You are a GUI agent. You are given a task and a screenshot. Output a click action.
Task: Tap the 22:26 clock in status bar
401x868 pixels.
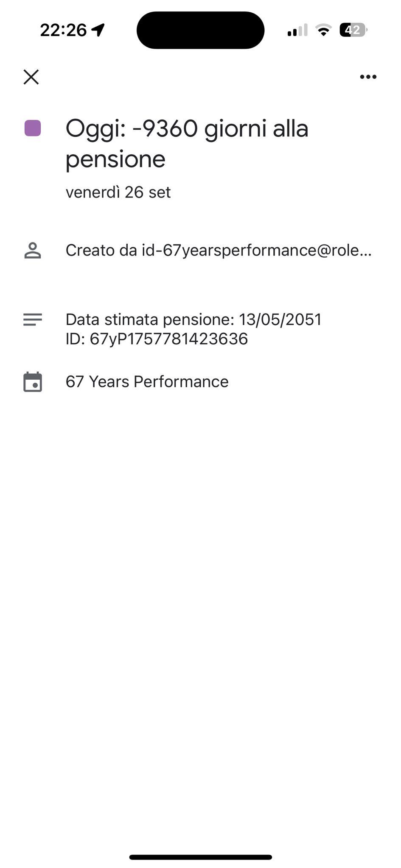(x=63, y=30)
